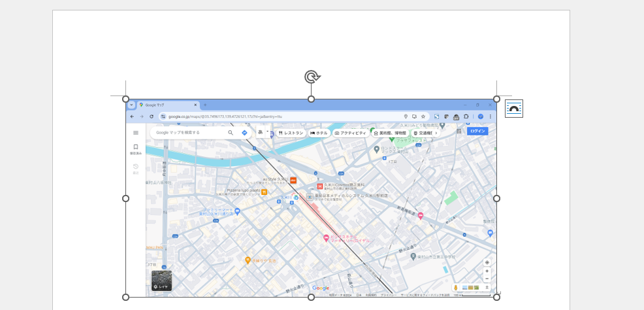Screen dimensions: 644x310
Task: Open the Layout Options button beside the picture
Action: (x=514, y=109)
